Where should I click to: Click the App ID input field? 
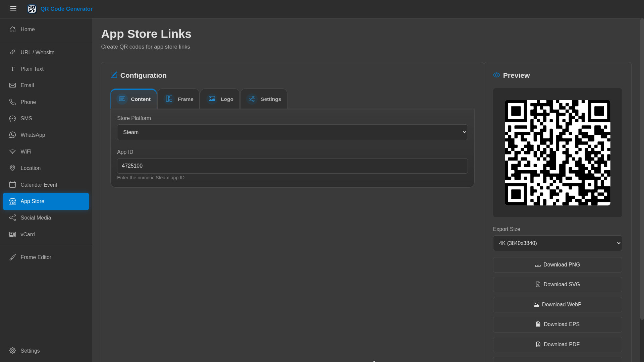[x=292, y=166]
